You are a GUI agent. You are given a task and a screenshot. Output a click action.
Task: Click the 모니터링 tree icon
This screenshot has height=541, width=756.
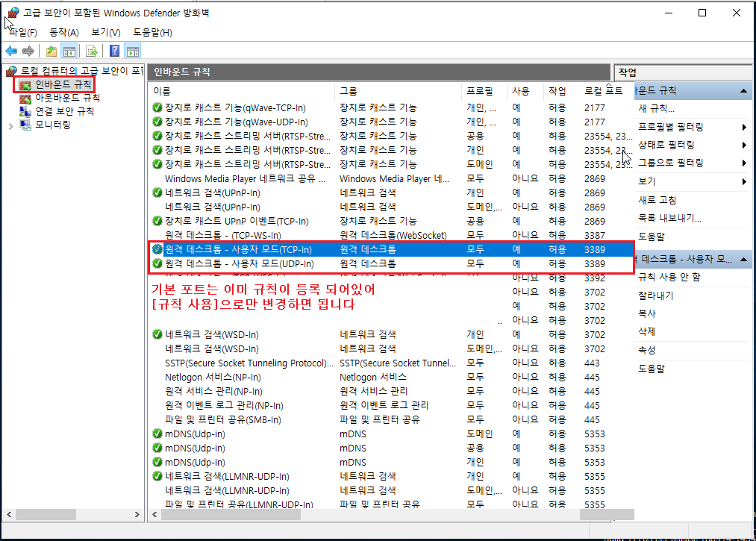coord(25,125)
